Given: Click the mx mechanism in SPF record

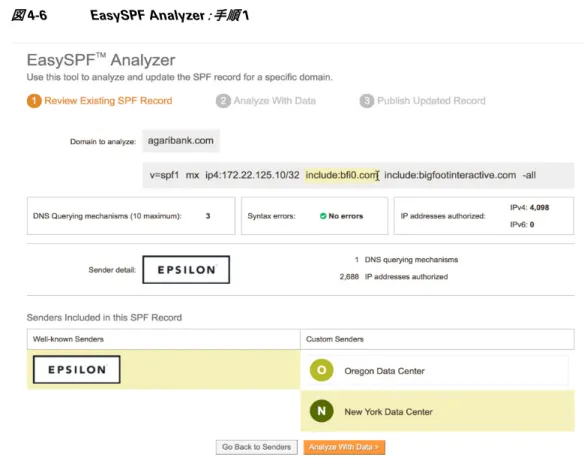Looking at the screenshot, I should [192, 175].
